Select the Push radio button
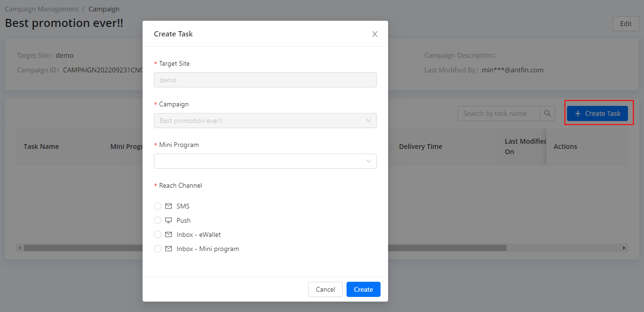 click(158, 220)
